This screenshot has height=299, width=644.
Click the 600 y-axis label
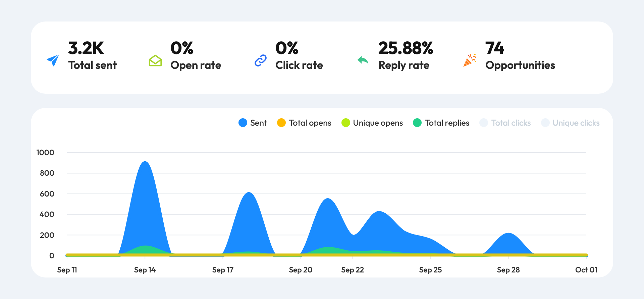coord(47,194)
